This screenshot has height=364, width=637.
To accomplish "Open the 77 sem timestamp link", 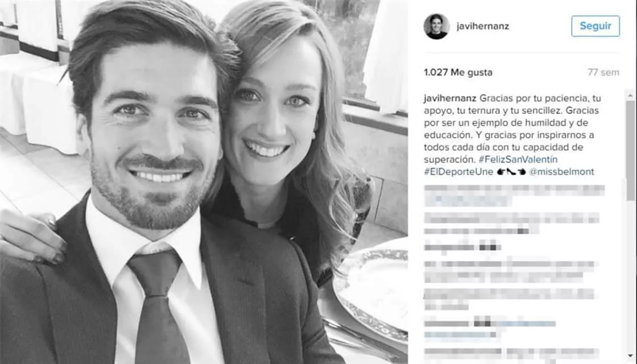I will click(x=603, y=72).
